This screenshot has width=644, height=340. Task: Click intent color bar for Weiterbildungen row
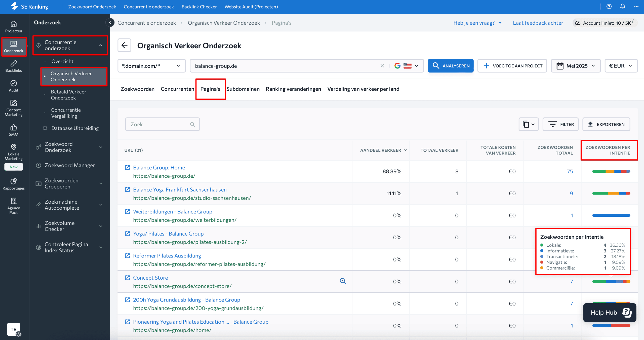[x=611, y=215]
